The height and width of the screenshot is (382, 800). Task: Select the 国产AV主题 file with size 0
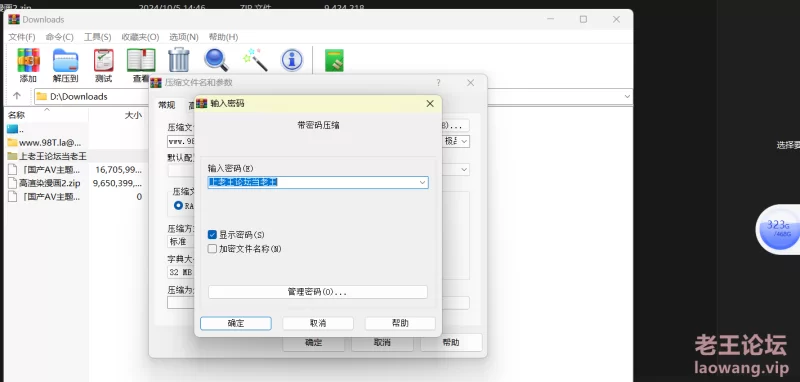[x=76, y=197]
